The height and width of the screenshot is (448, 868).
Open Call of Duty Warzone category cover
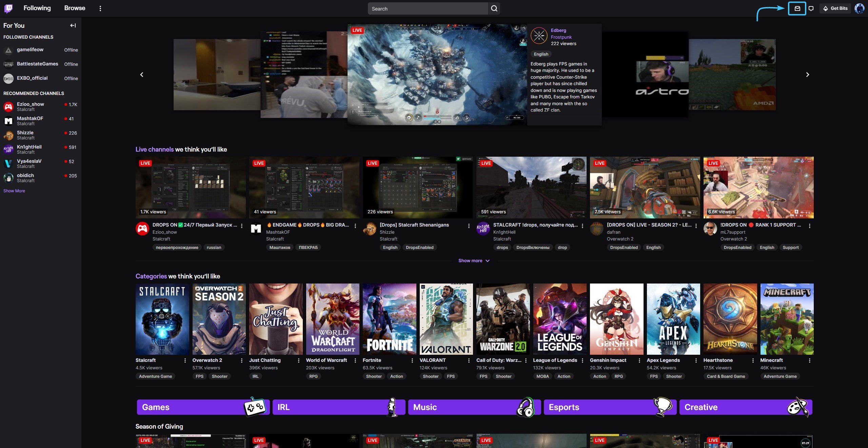[503, 319]
